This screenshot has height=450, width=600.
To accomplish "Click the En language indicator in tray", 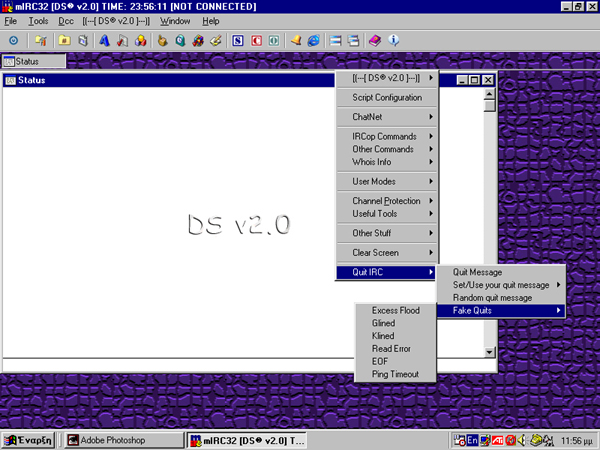I will click(473, 440).
